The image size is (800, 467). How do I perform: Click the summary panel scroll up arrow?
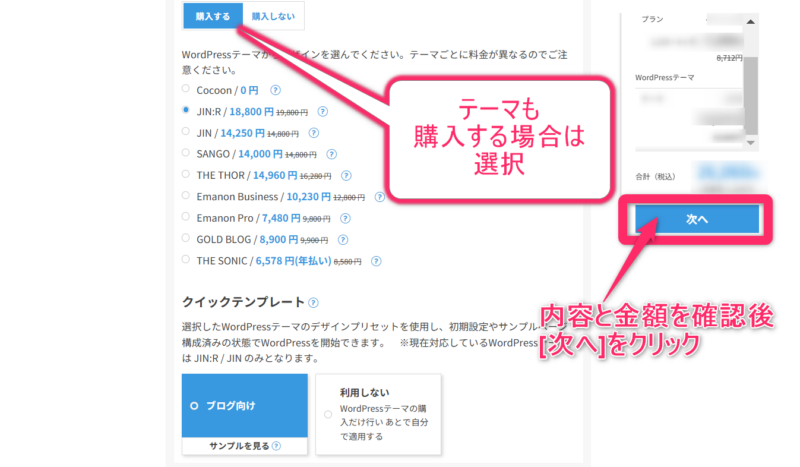[751, 22]
